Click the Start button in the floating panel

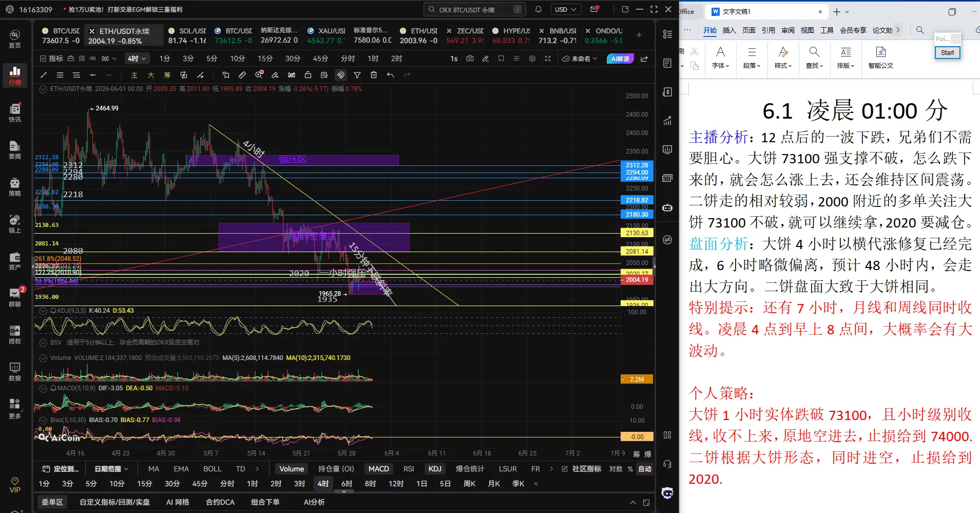[x=947, y=52]
